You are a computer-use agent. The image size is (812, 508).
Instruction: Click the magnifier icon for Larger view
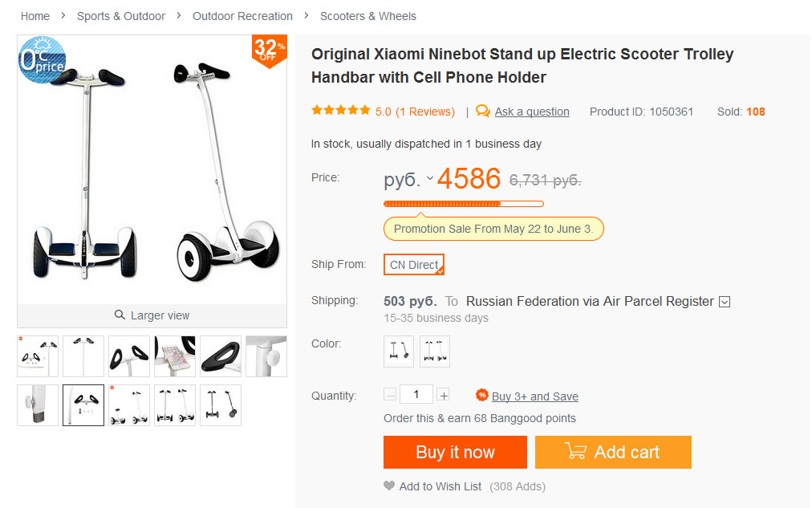coord(120,315)
